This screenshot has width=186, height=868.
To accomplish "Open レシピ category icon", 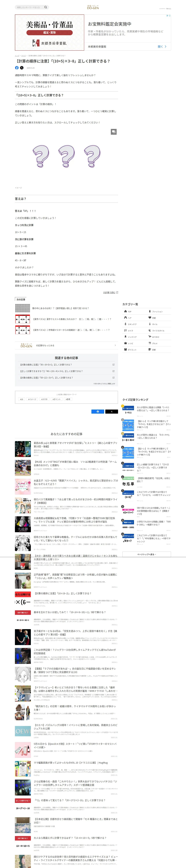I will (126, 343).
